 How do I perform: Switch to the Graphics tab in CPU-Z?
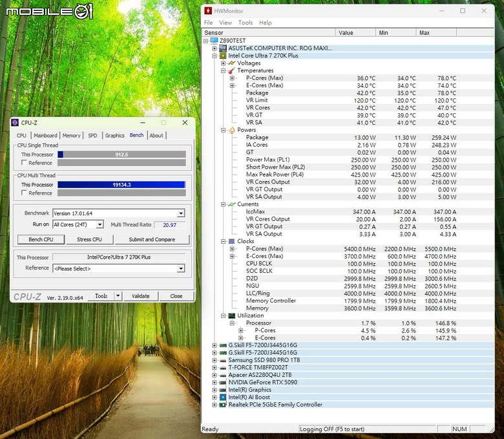click(115, 135)
